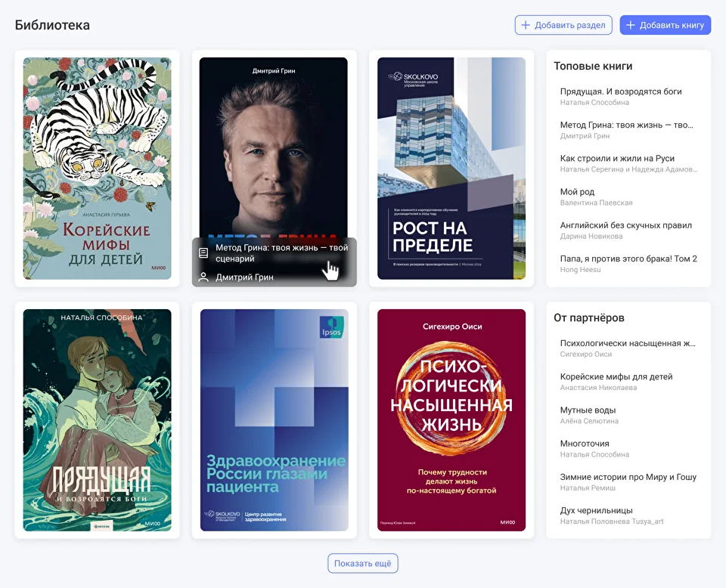Open Английский без скучных правил link
Screen dimensions: 726x588
pos(625,225)
